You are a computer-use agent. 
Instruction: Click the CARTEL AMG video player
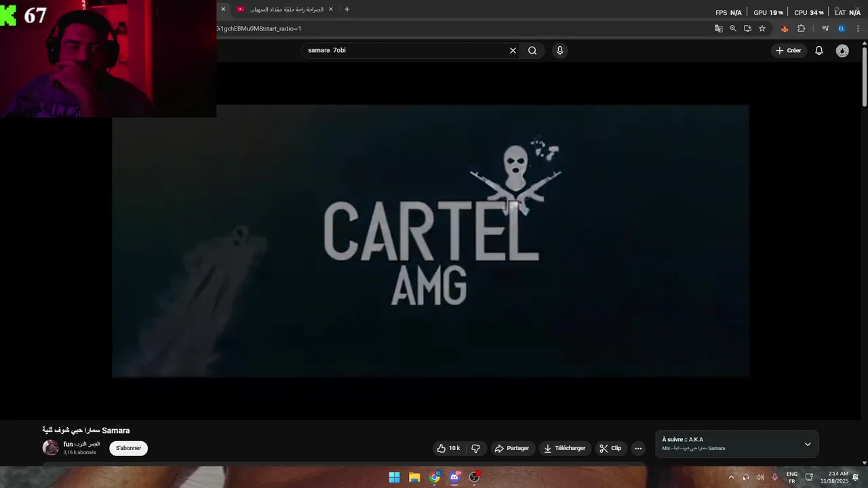coord(431,241)
